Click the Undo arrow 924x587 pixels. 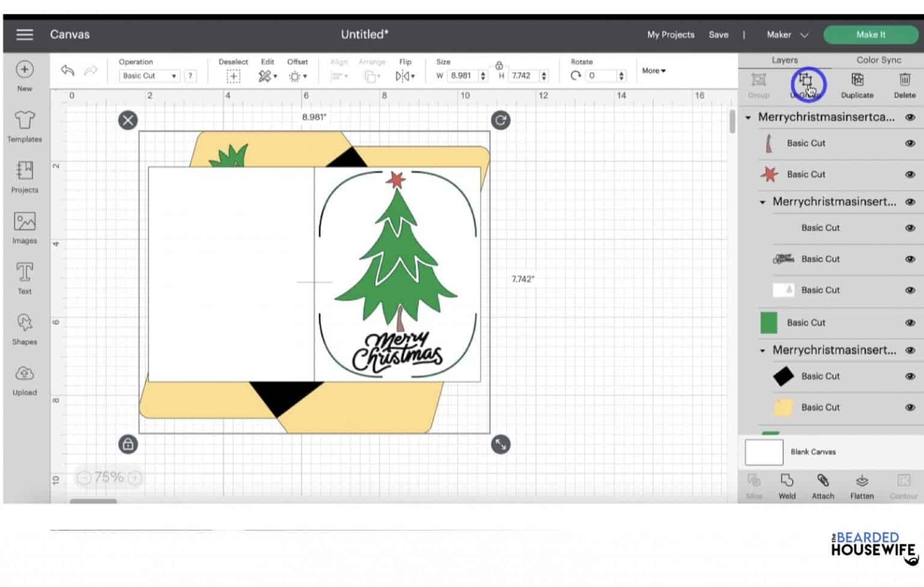[67, 70]
